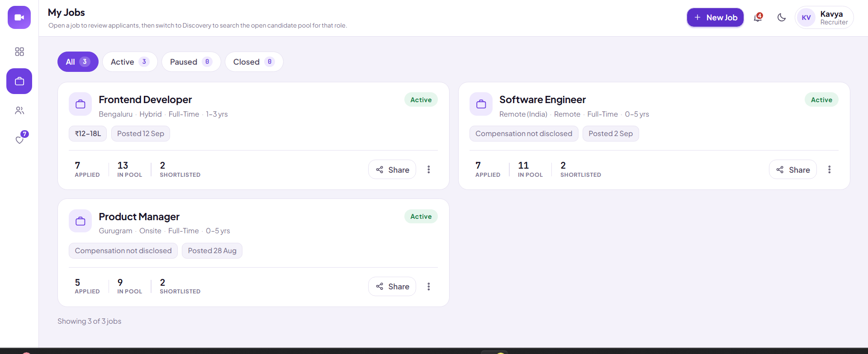Click Active status badge on Software Engineer
868x354 pixels.
click(x=821, y=100)
